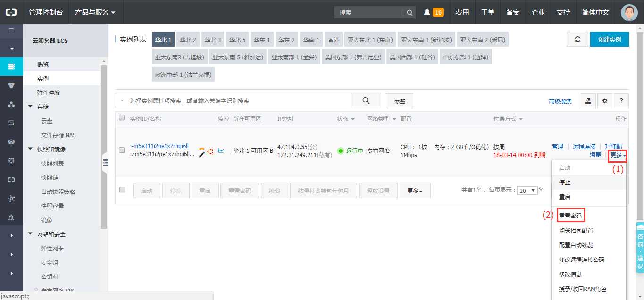Check the bottom batch action checkbox
Screen dimensions: 644x300
tap(122, 190)
